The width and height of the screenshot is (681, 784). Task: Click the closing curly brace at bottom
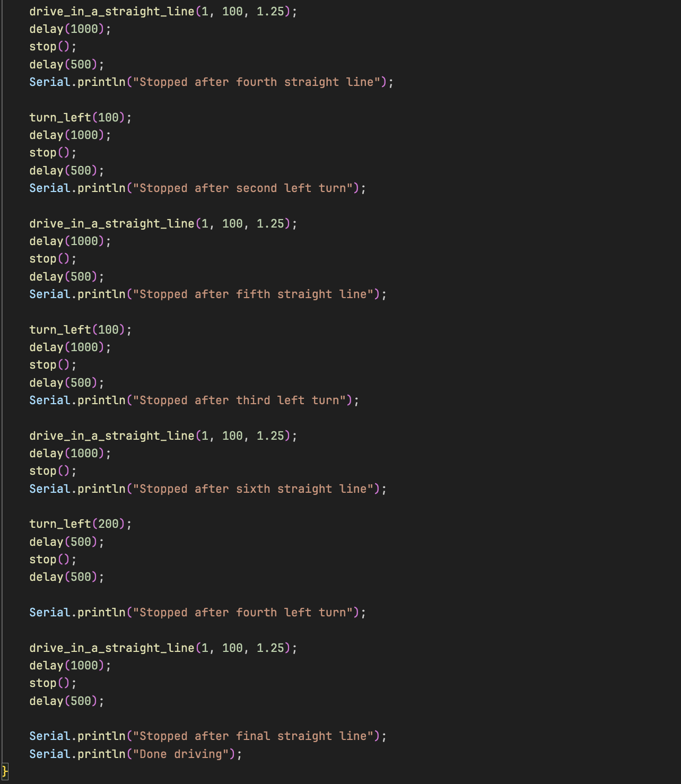click(x=5, y=770)
